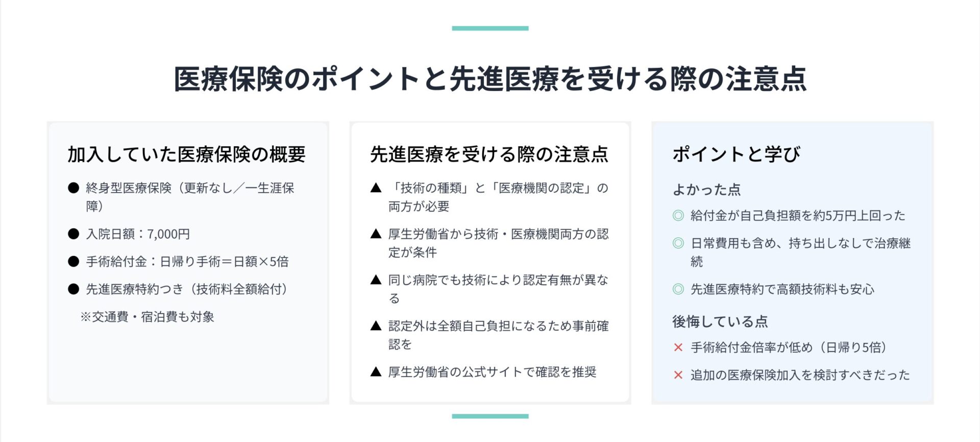Click the text 手術給付金：日帰り手術＝日額×5倍

pos(187,262)
